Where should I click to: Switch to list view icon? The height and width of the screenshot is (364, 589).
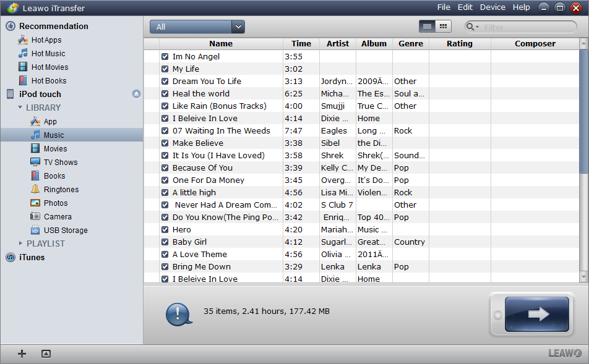coord(427,27)
